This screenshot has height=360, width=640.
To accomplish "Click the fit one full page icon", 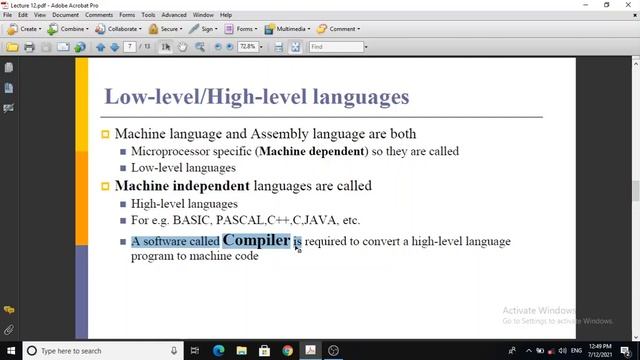I will (x=296, y=47).
